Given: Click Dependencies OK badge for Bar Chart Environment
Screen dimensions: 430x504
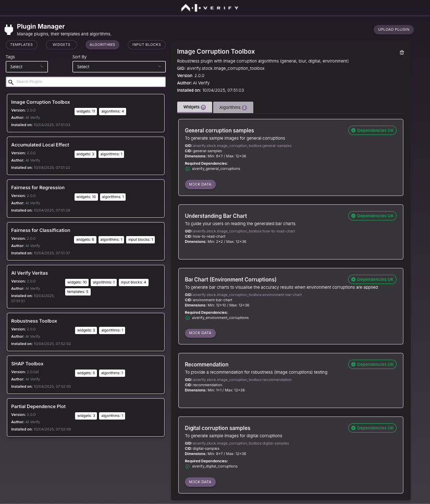Looking at the screenshot, I should [372, 280].
